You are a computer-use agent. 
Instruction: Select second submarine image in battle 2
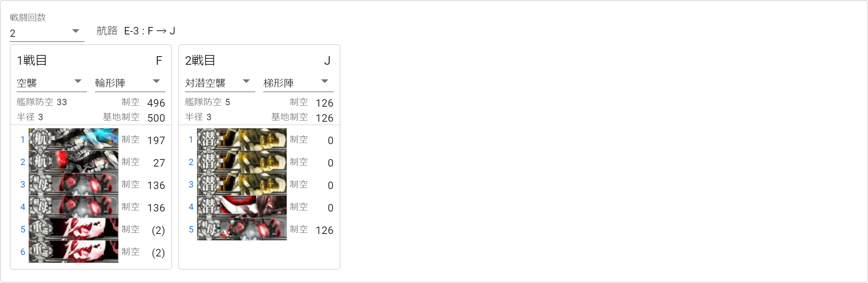[242, 162]
